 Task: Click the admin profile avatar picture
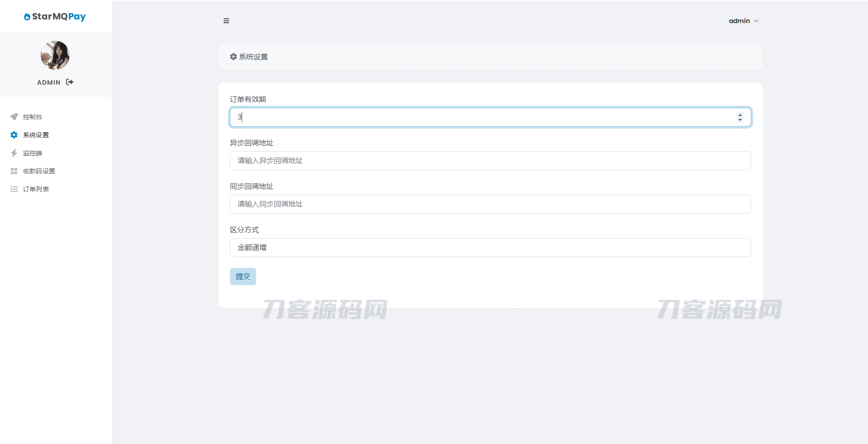pyautogui.click(x=55, y=55)
